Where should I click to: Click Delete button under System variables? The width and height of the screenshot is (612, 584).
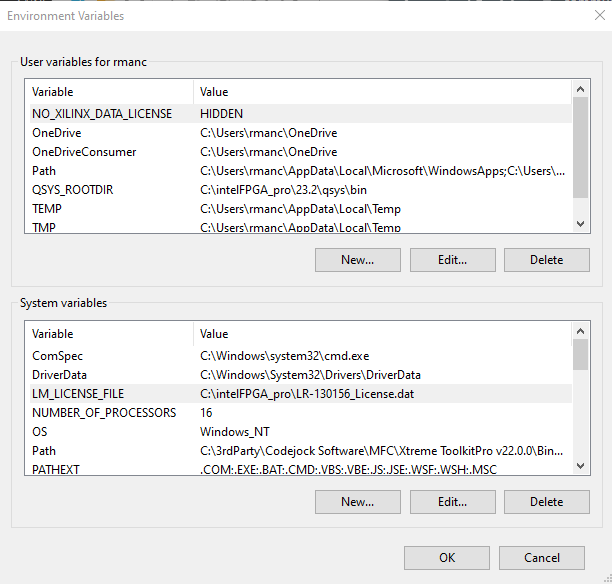(x=546, y=502)
